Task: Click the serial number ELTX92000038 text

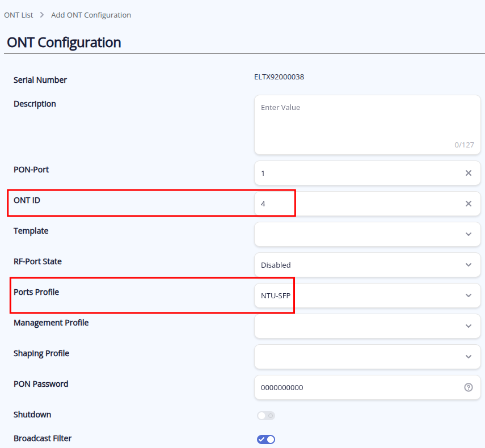Action: (279, 77)
